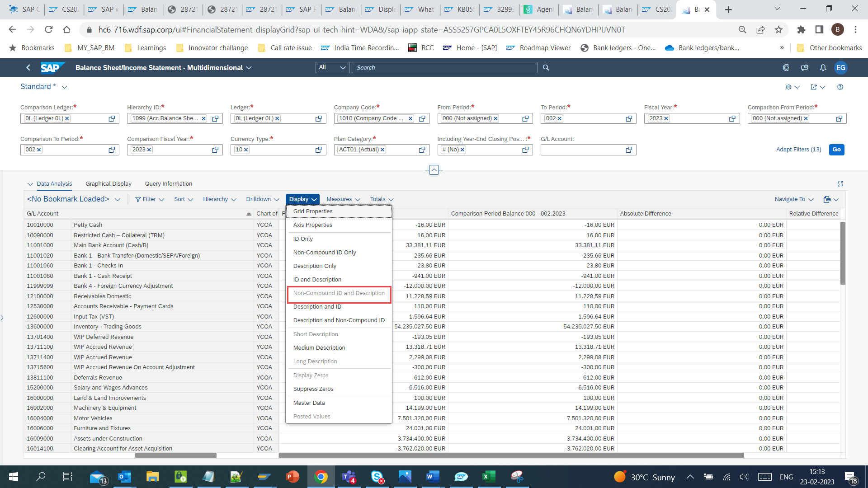Open the All search scope dropdown
Screen dimensions: 868x488
coord(332,68)
